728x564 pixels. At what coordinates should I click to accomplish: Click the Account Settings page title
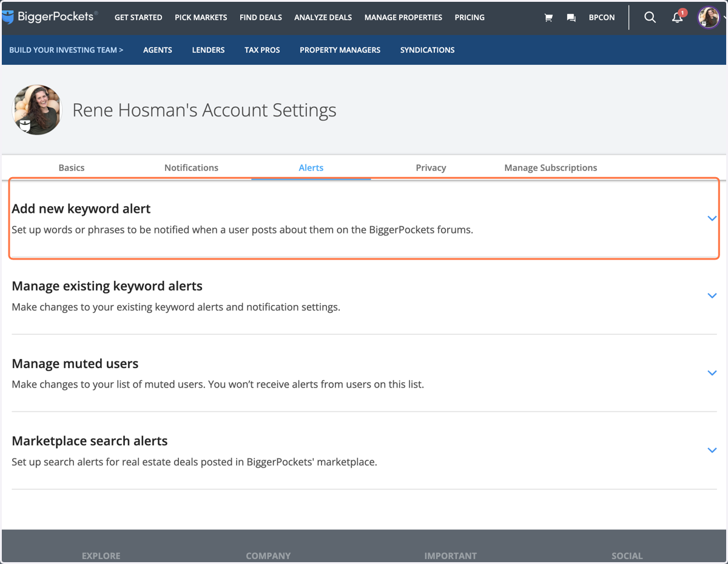tap(204, 110)
